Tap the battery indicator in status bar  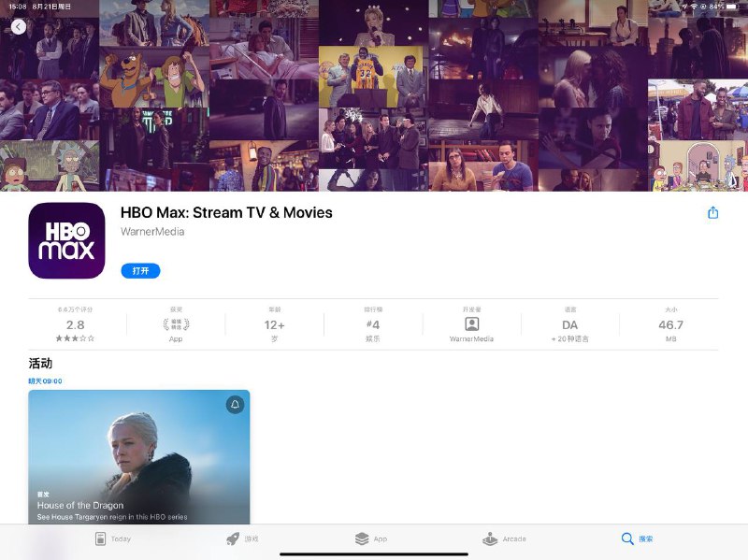732,7
